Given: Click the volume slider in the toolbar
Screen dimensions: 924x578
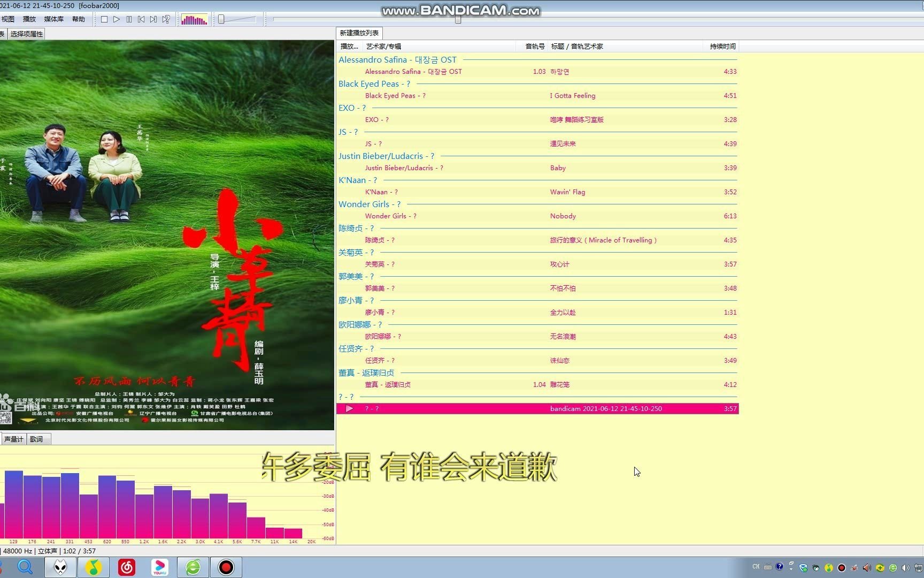Looking at the screenshot, I should pos(237,19).
